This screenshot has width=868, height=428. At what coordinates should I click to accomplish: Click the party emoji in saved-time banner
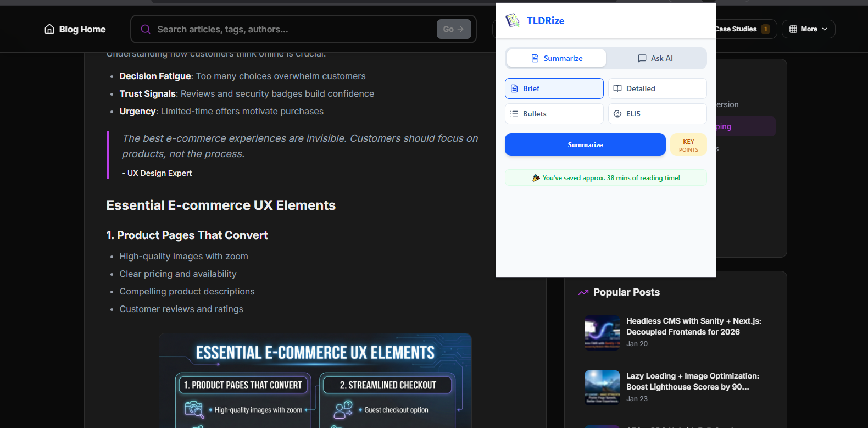[536, 178]
